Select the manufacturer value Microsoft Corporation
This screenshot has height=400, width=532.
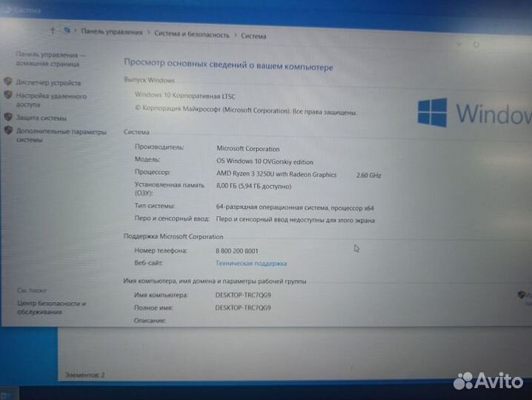tap(248, 149)
